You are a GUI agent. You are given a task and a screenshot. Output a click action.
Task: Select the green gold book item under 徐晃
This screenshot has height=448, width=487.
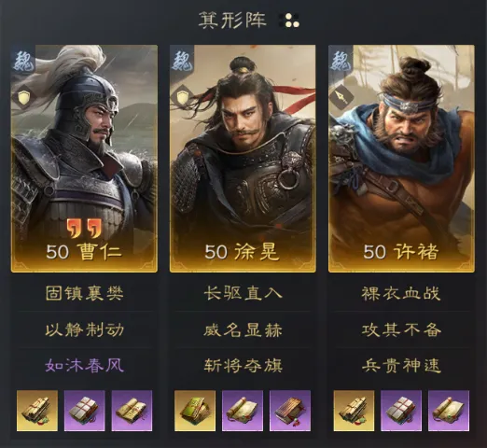195,411
